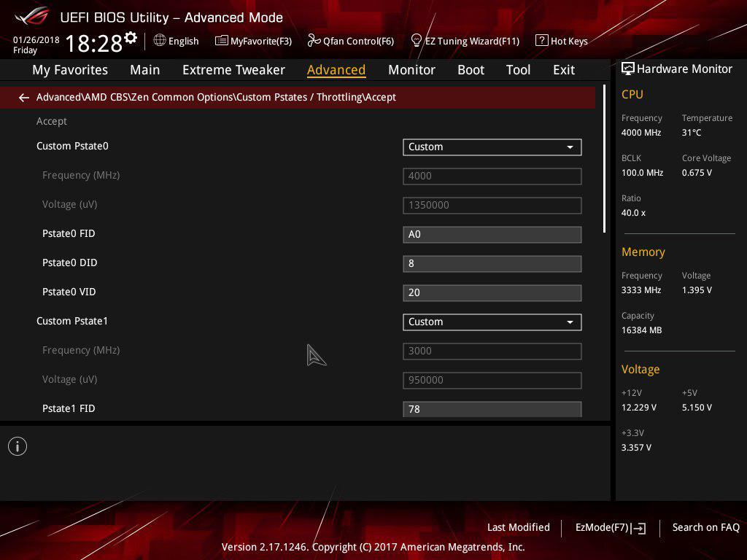
Task: Click the globe language icon
Action: [160, 41]
